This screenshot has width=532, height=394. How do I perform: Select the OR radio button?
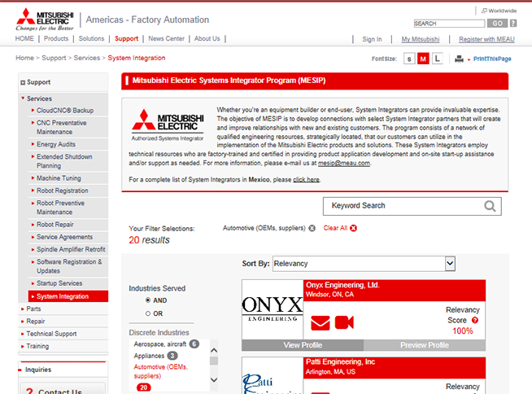[x=148, y=313]
